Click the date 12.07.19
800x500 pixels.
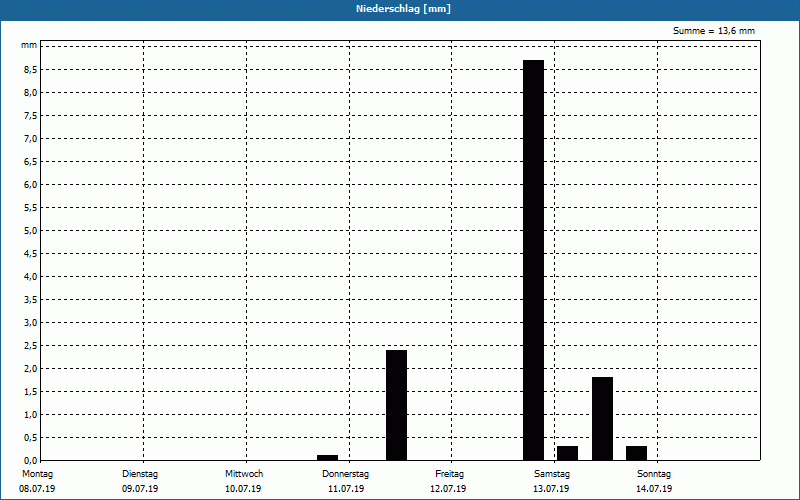click(448, 489)
